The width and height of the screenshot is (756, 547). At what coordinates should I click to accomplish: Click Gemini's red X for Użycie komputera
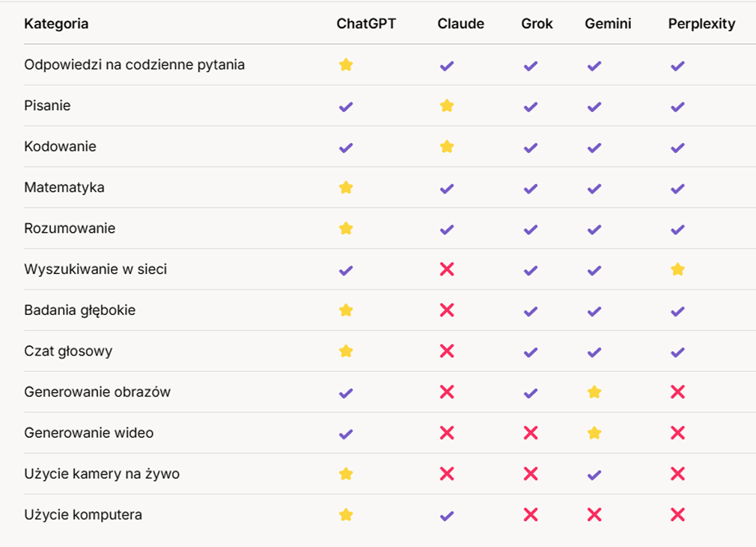click(594, 515)
